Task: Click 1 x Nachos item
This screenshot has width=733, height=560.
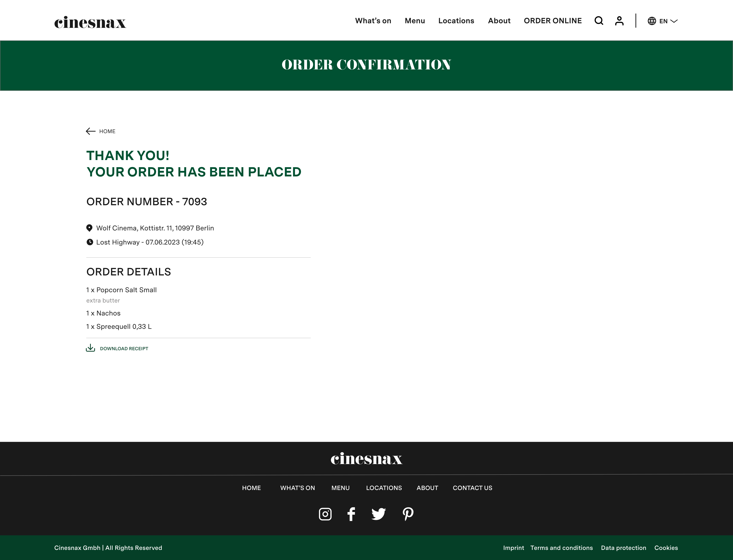Action: coord(103,313)
